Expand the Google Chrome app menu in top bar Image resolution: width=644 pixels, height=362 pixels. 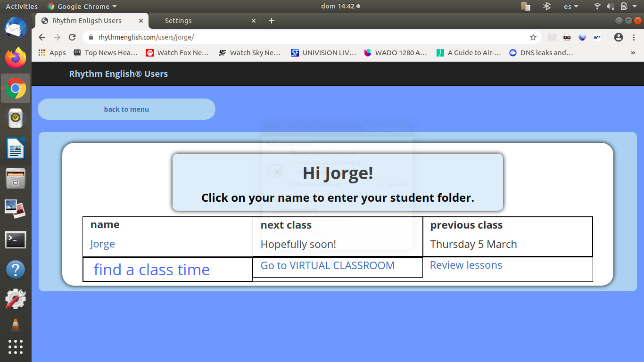pos(83,7)
